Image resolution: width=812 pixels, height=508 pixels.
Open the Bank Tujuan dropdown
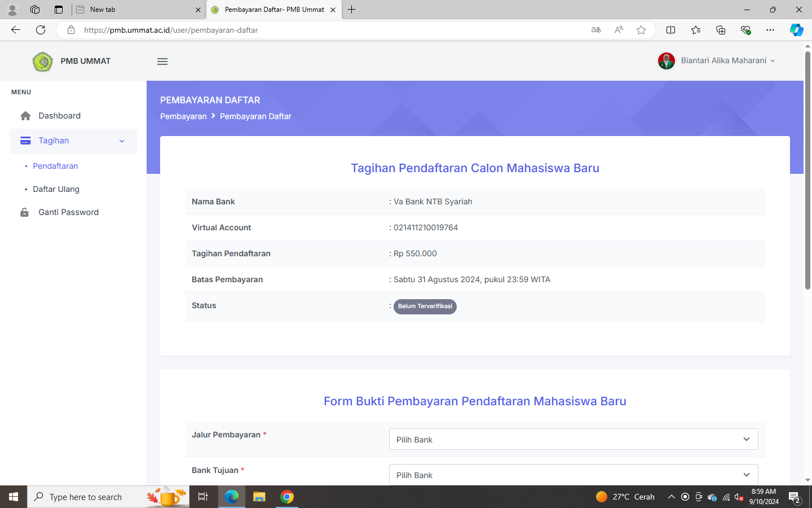573,475
